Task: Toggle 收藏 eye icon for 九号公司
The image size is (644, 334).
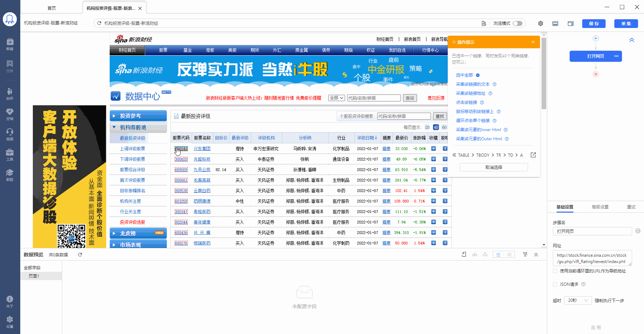Action: (433, 170)
